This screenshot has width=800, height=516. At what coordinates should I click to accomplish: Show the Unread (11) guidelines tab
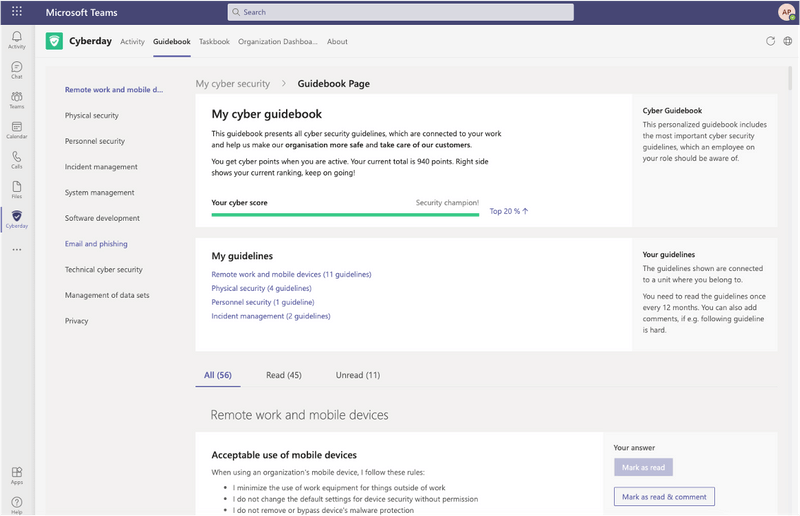[358, 375]
